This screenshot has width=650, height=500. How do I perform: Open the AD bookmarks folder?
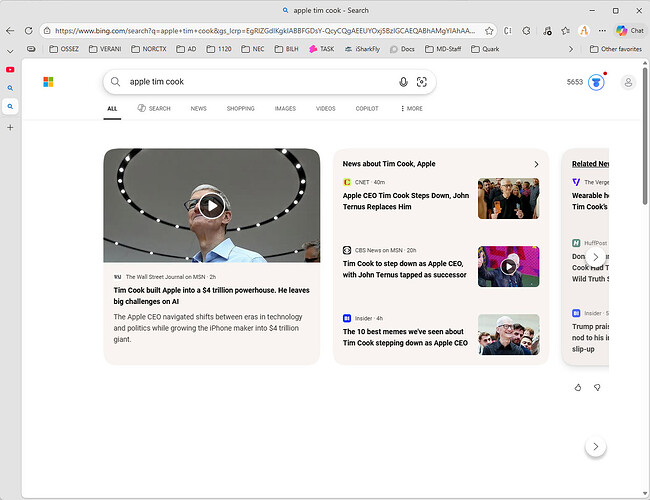[186, 49]
